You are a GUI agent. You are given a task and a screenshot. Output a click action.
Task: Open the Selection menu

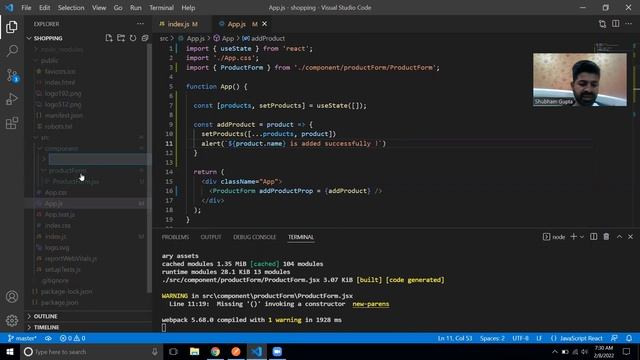point(71,7)
